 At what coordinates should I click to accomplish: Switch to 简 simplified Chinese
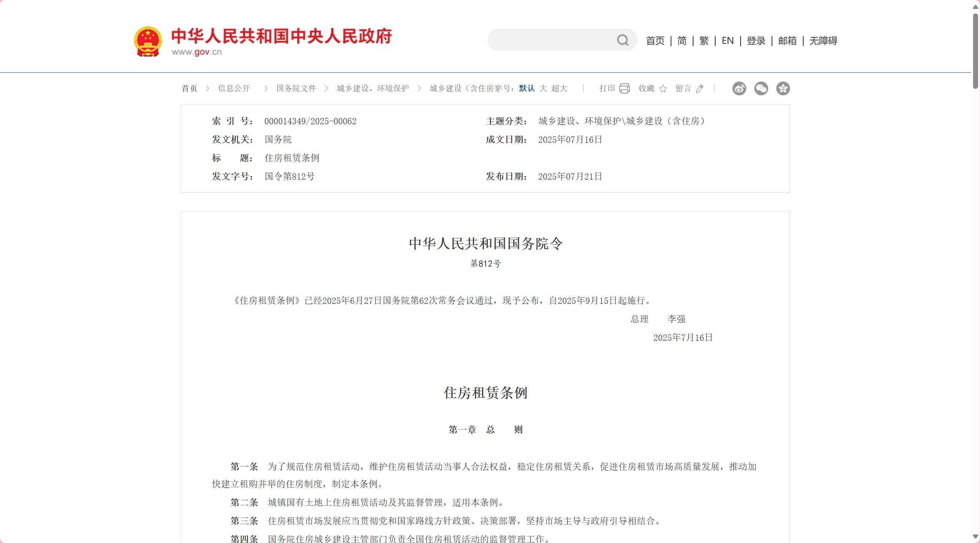click(x=682, y=41)
